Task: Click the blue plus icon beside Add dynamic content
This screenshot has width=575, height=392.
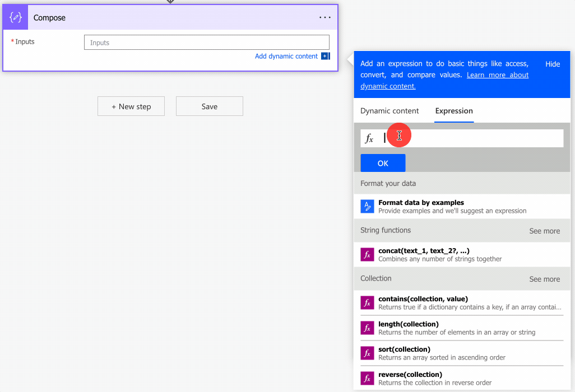Action: point(325,56)
